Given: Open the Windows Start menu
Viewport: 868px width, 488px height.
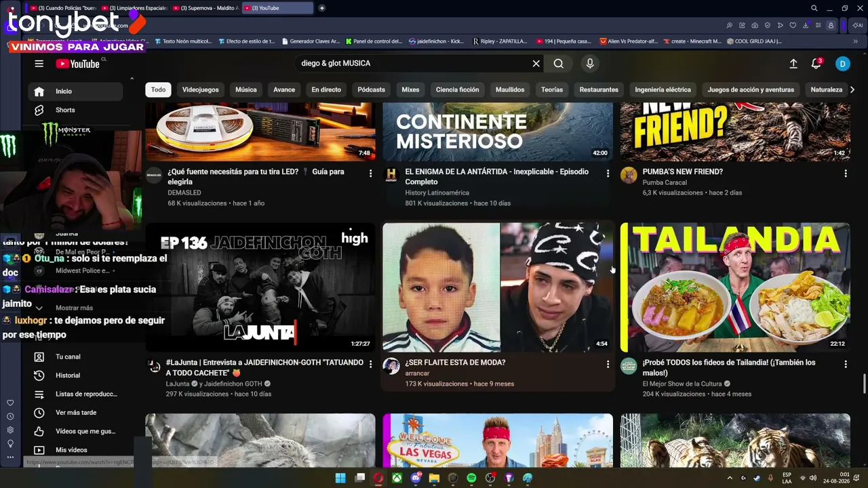Looking at the screenshot, I should click(340, 478).
